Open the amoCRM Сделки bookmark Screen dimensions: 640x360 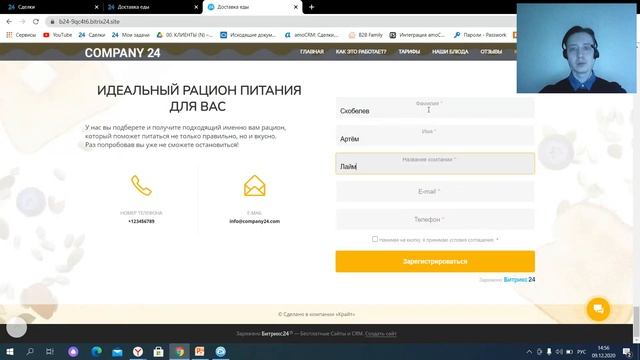pos(312,35)
